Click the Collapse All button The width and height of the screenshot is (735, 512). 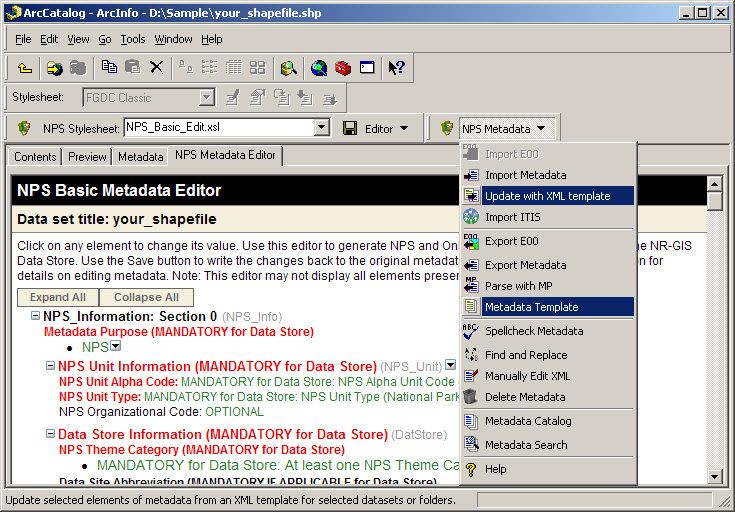(x=146, y=297)
